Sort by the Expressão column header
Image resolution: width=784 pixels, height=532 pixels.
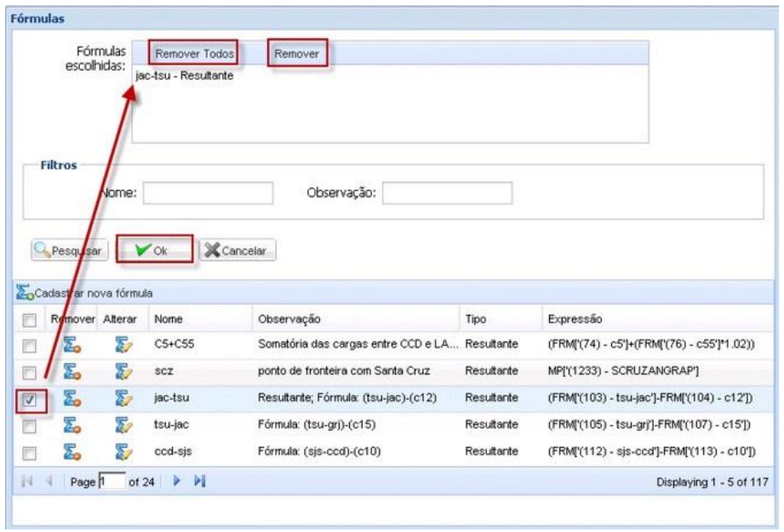576,317
